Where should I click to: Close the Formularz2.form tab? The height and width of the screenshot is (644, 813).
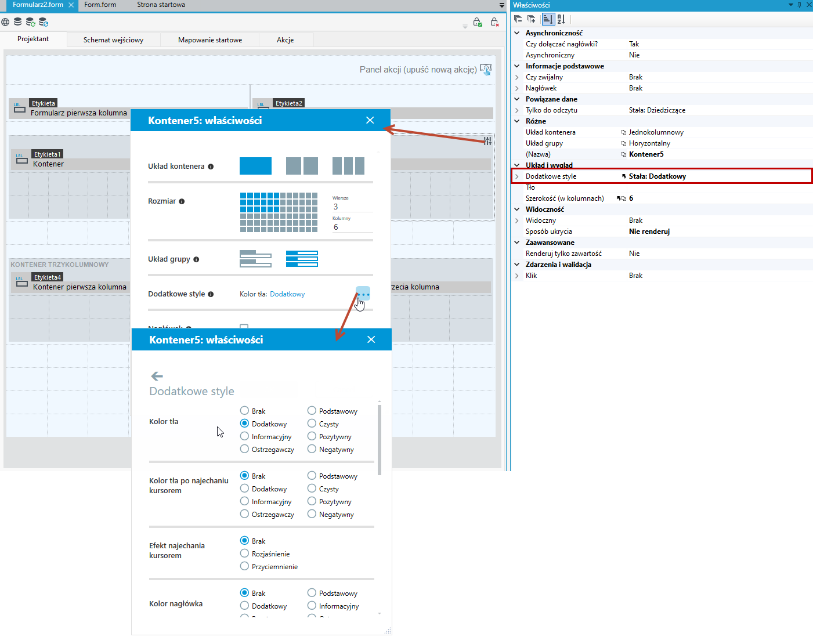click(x=71, y=5)
